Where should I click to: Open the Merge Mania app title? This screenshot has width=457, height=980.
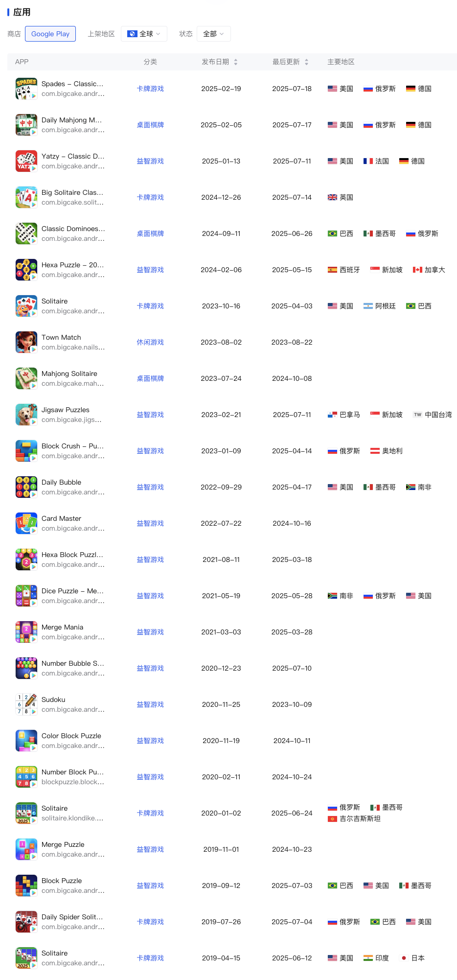coord(62,627)
